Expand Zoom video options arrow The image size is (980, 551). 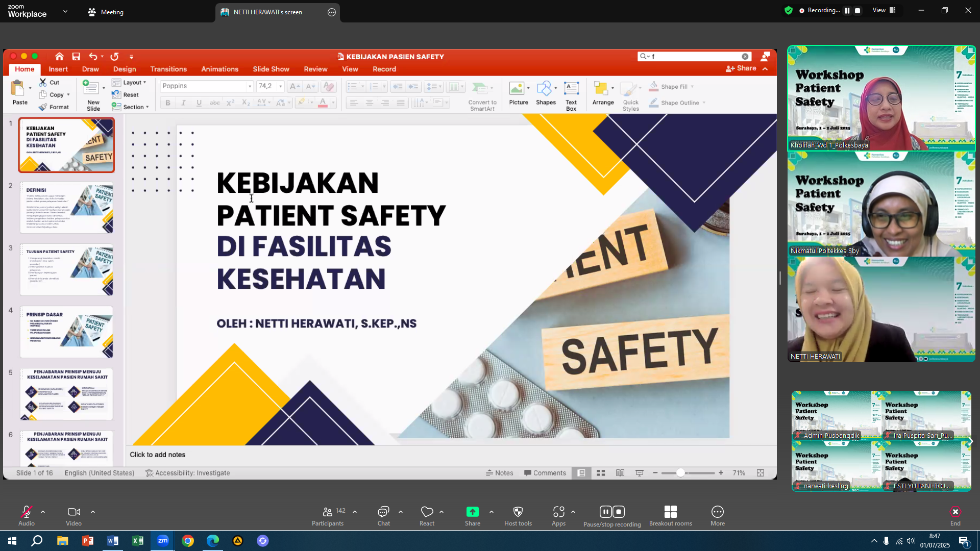point(93,512)
